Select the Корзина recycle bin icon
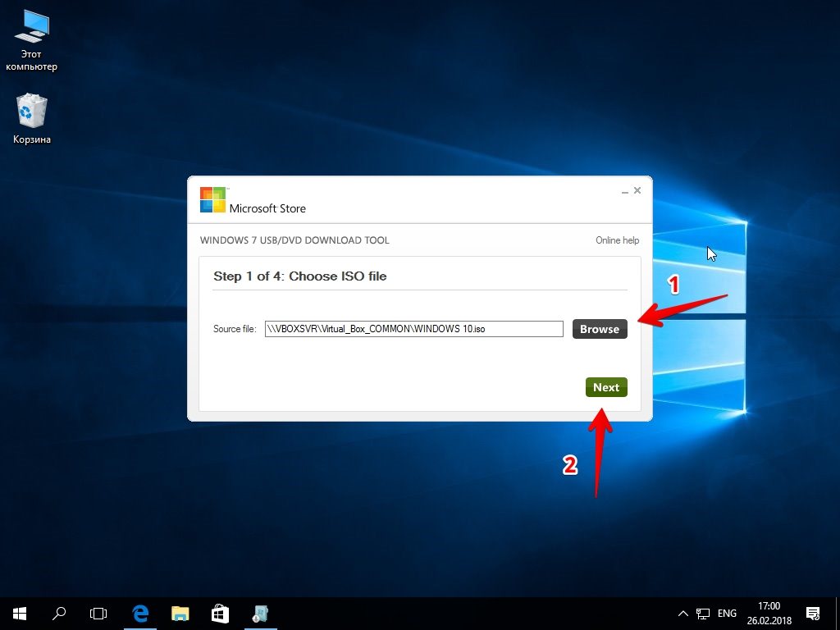This screenshot has height=630, width=840. 32,119
